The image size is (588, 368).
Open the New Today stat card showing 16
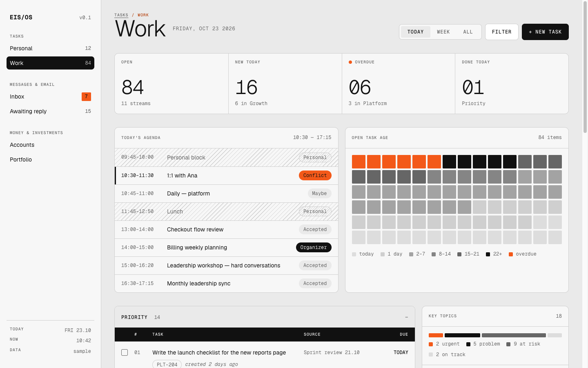coord(285,83)
